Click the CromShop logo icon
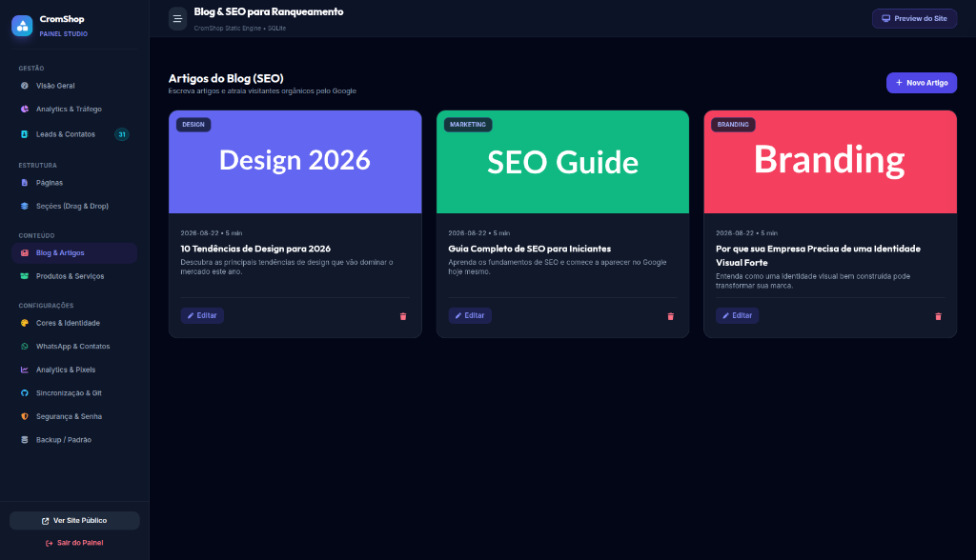Viewport: 976px width, 560px height. [23, 26]
